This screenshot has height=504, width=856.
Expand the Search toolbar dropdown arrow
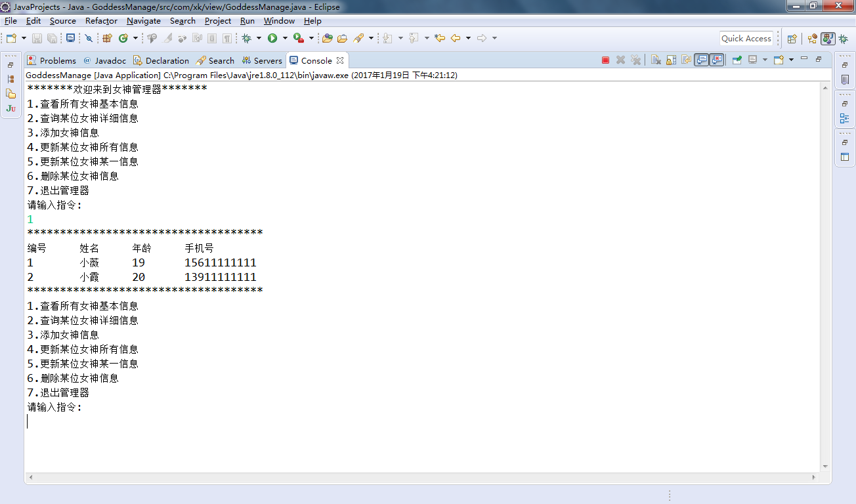point(371,38)
